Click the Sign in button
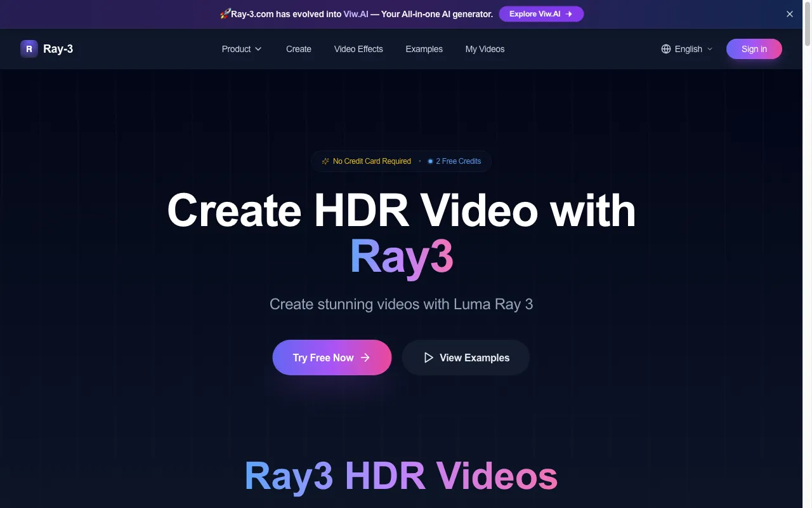Screen dimensions: 812x508 click(754, 49)
